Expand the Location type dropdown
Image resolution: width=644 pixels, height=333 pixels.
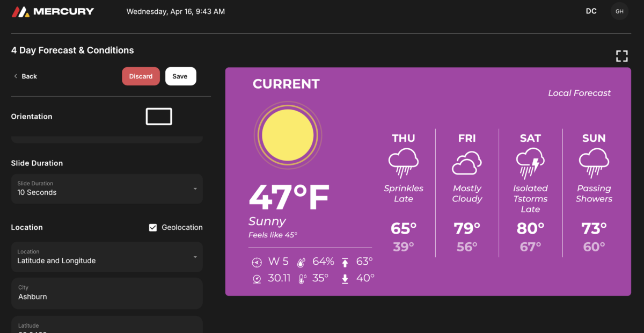(x=107, y=257)
